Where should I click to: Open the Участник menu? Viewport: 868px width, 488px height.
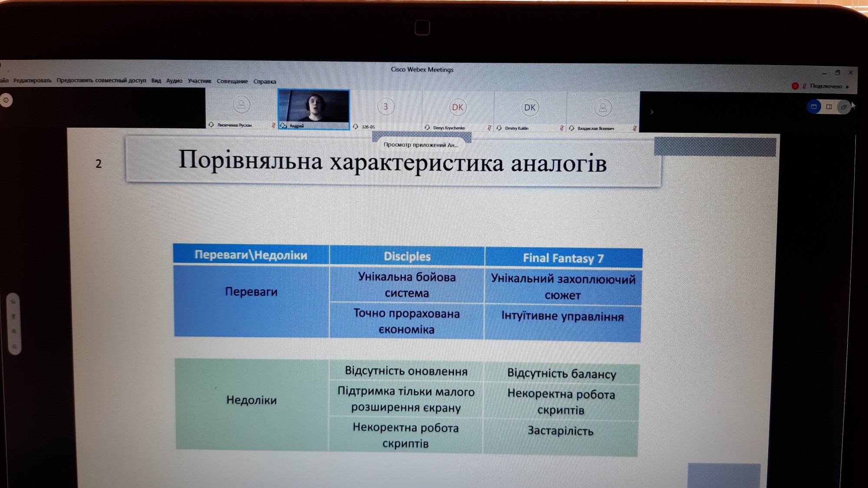click(x=199, y=81)
